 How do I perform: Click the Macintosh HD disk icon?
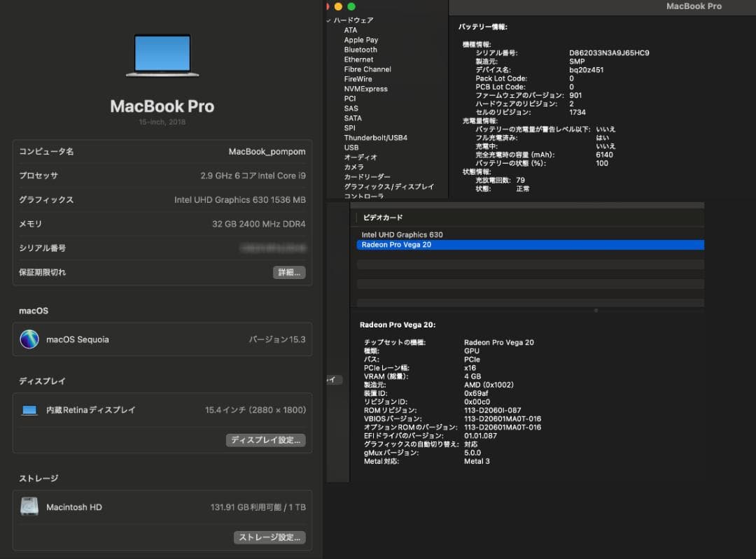[x=29, y=506]
